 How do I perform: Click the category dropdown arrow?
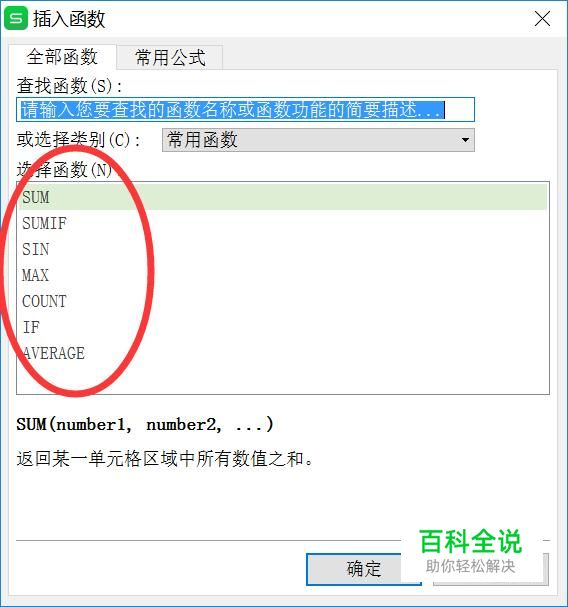[x=465, y=140]
